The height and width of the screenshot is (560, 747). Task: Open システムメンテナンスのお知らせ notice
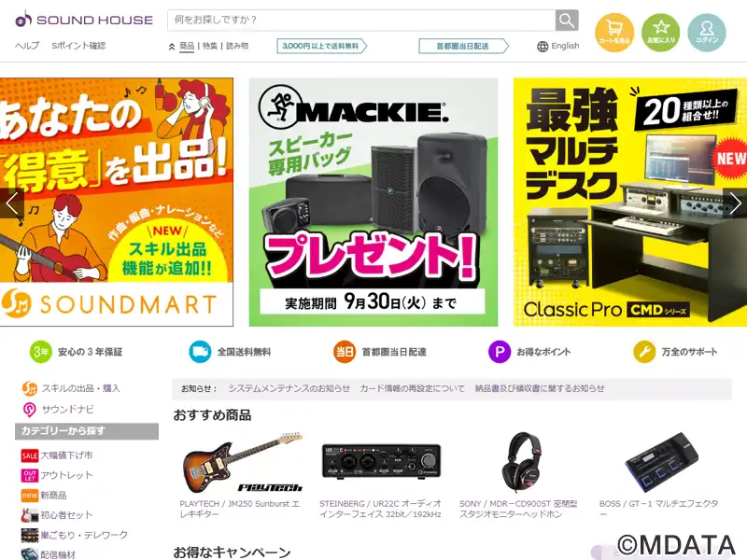coord(289,388)
